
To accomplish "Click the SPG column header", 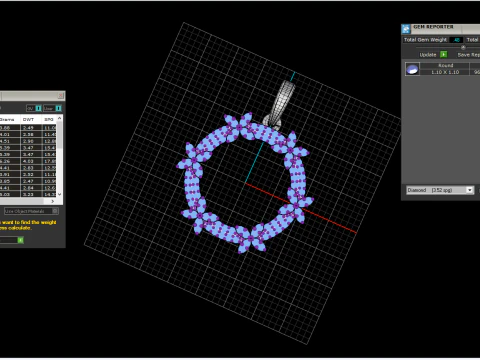I will pos(49,119).
